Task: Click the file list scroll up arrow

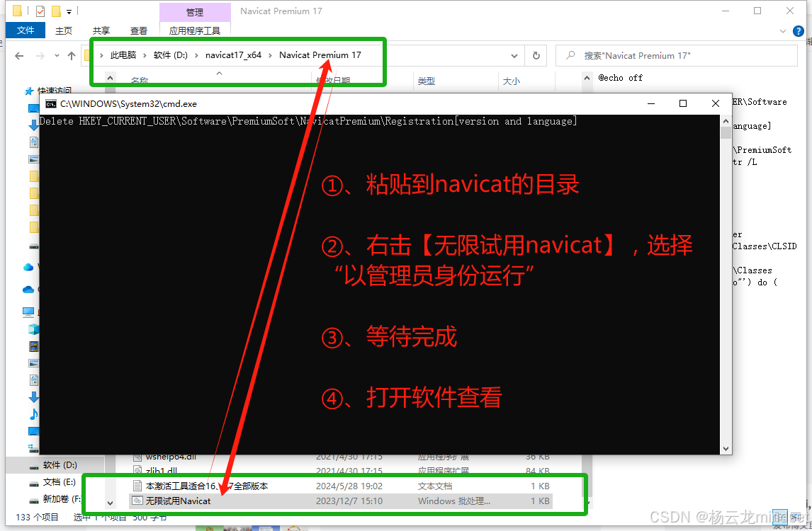Action: 110,78
